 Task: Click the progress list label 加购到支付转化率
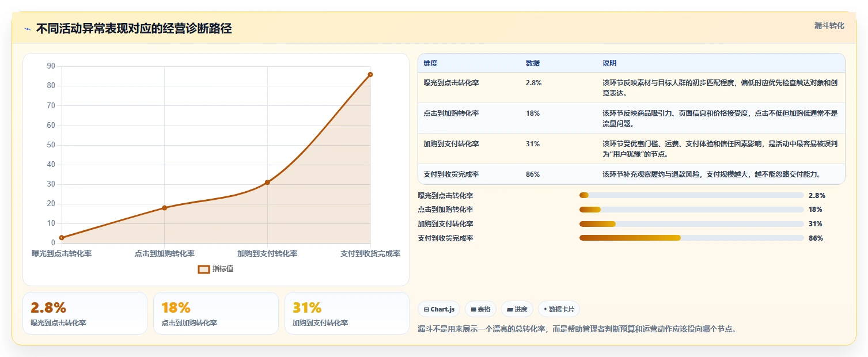[x=445, y=224]
